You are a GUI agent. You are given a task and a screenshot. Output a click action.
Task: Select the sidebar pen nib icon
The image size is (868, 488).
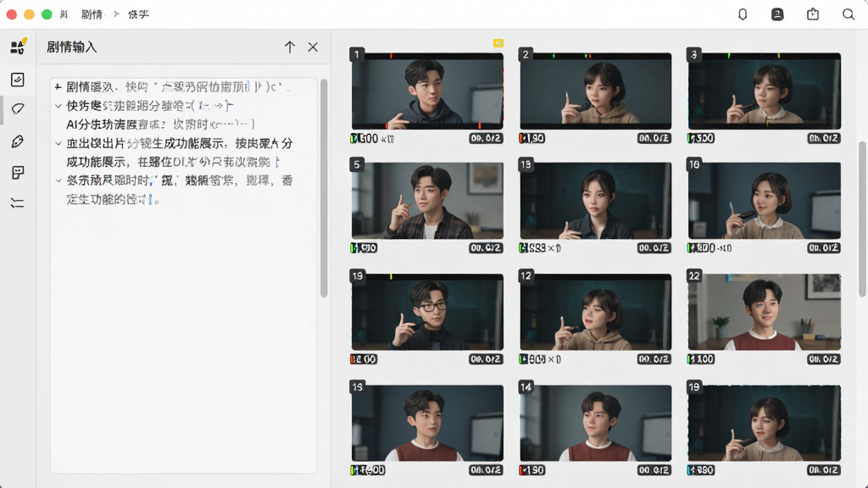click(x=17, y=141)
